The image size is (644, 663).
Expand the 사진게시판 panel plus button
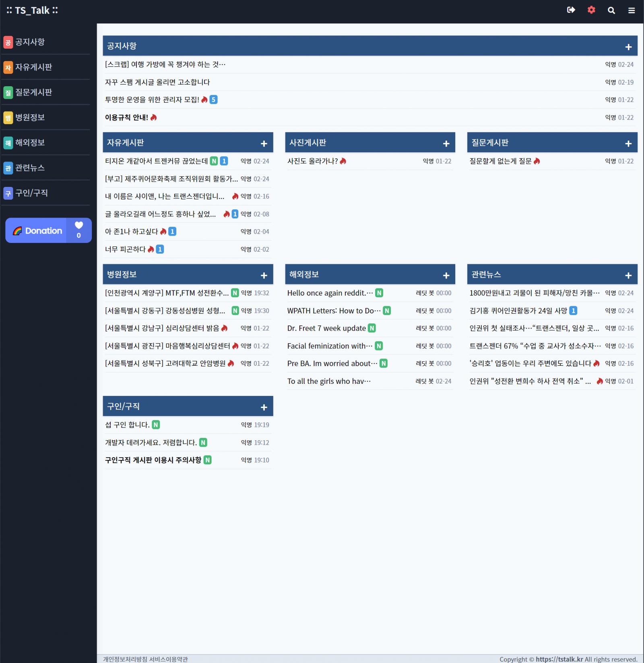pyautogui.click(x=446, y=143)
